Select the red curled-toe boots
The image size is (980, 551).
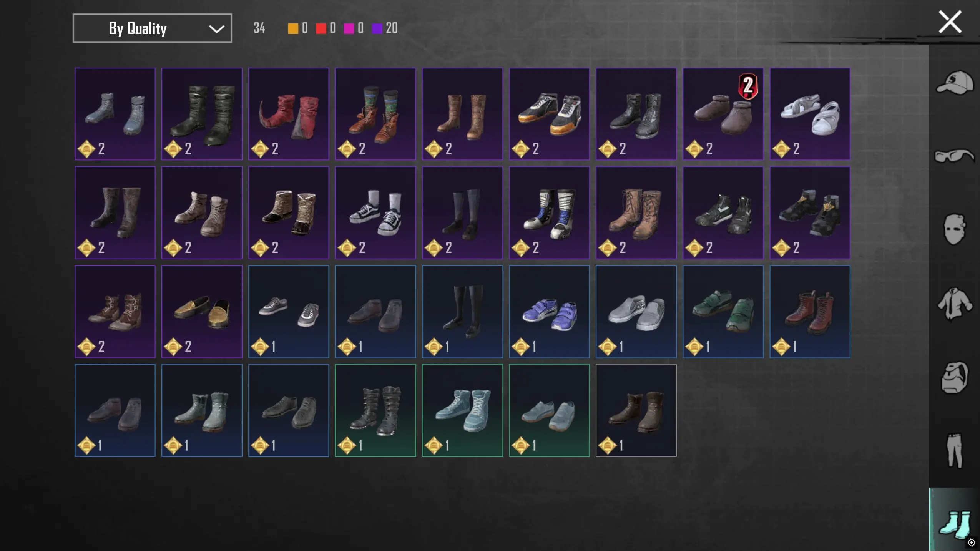click(289, 114)
